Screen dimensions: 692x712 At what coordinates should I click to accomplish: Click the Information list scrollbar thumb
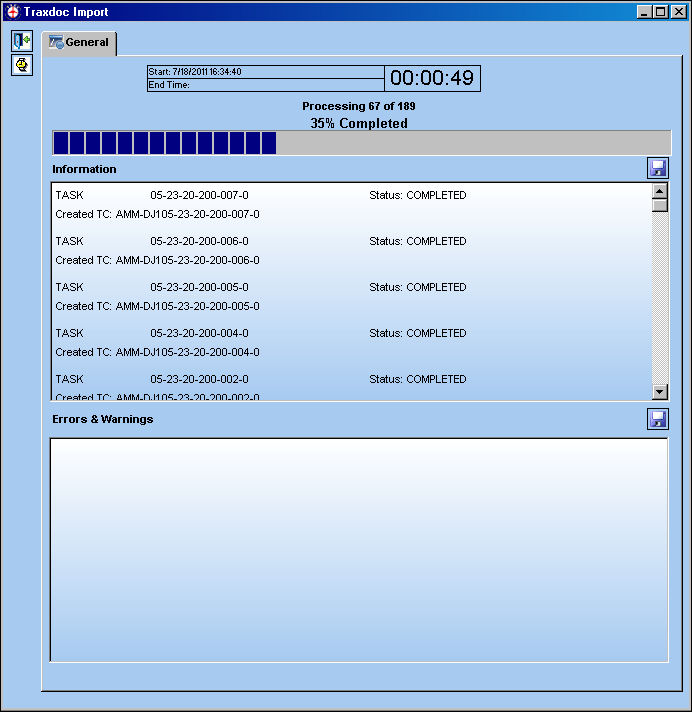click(x=660, y=206)
